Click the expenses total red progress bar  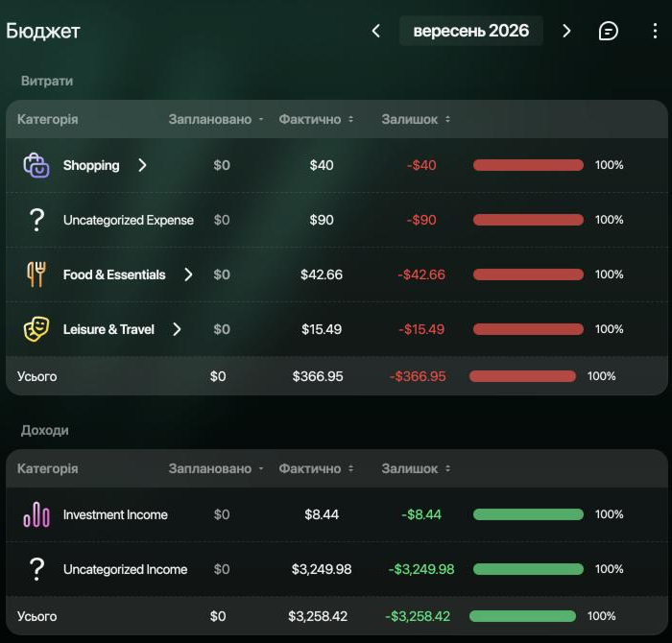pos(522,376)
